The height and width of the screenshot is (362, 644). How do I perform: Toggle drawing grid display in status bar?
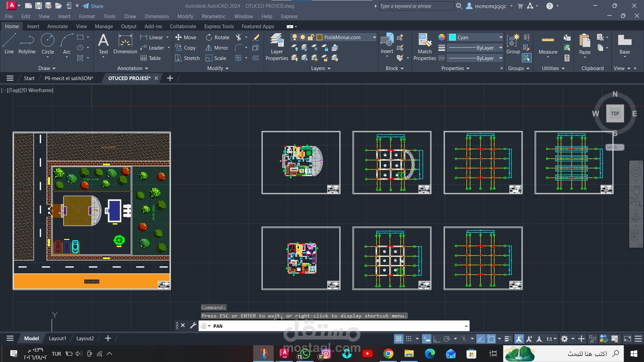[x=398, y=339]
